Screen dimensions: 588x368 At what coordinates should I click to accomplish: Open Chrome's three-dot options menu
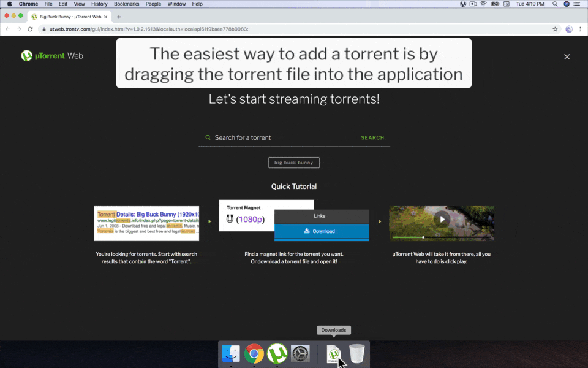pyautogui.click(x=579, y=29)
